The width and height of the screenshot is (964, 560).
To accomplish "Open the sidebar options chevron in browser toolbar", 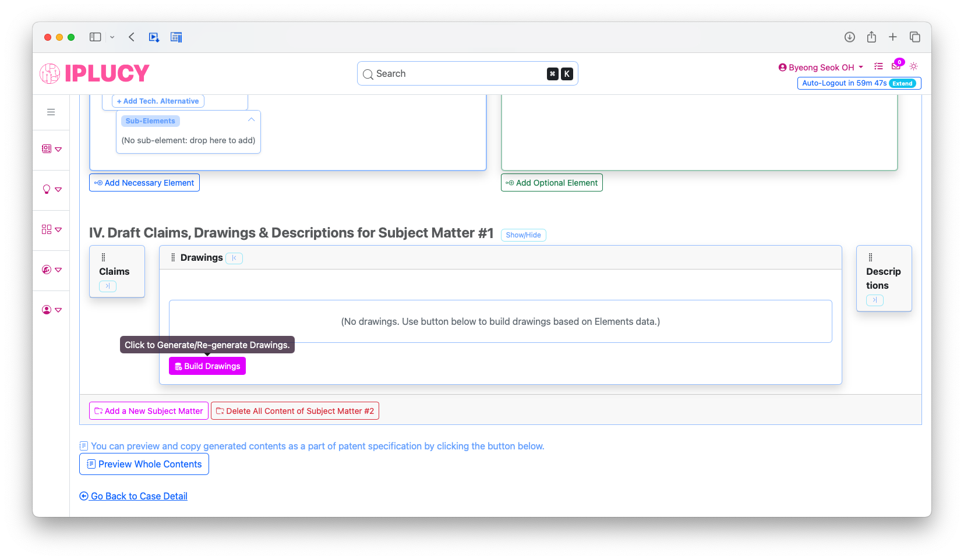I will point(112,37).
